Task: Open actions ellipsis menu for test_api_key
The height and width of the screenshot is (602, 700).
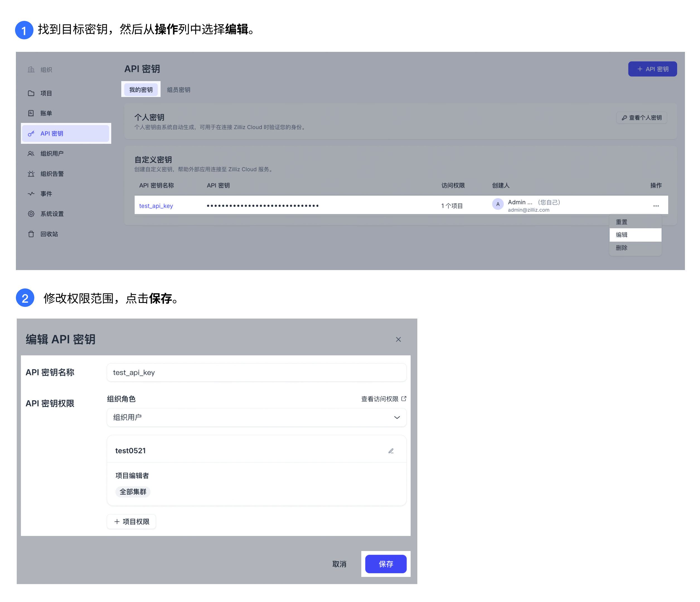Action: (656, 206)
